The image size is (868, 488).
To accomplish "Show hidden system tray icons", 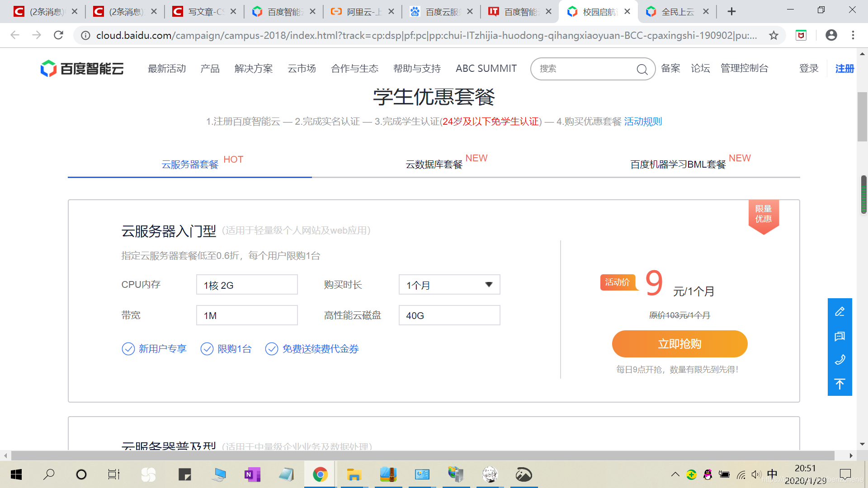I will point(675,474).
